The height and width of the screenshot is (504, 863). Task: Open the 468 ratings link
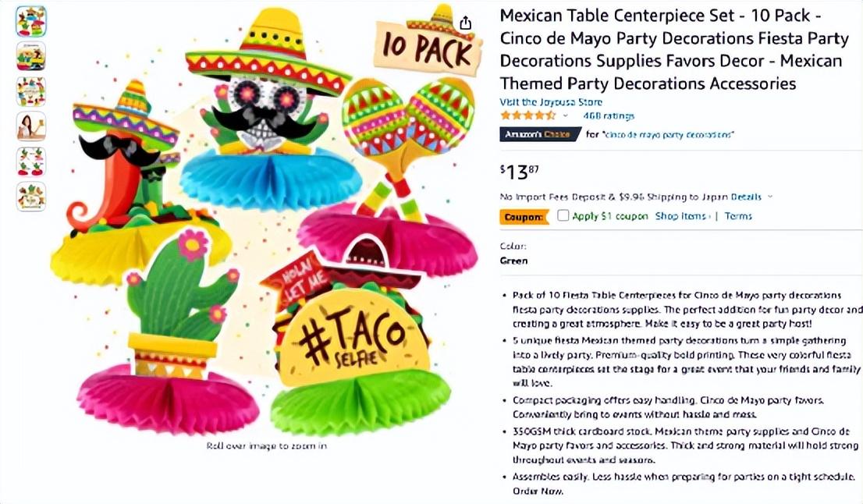pyautogui.click(x=609, y=115)
